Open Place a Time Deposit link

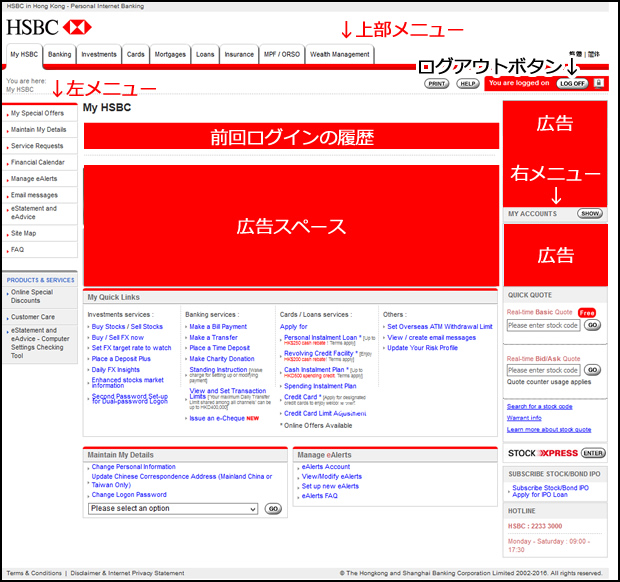pyautogui.click(x=219, y=348)
